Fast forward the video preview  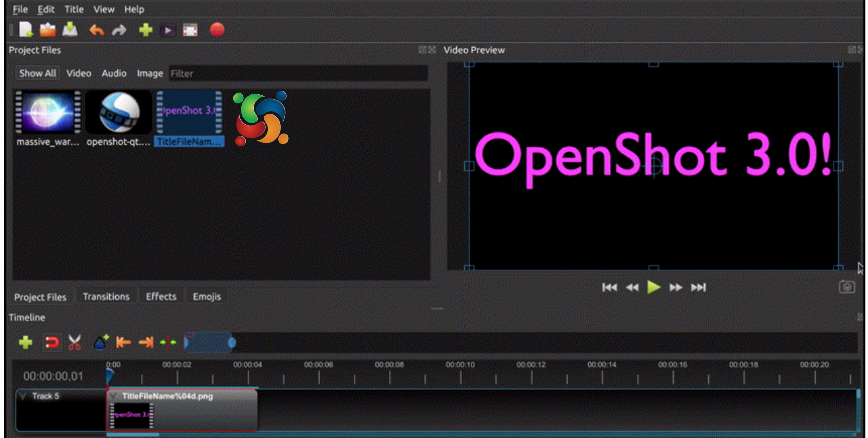(x=676, y=288)
